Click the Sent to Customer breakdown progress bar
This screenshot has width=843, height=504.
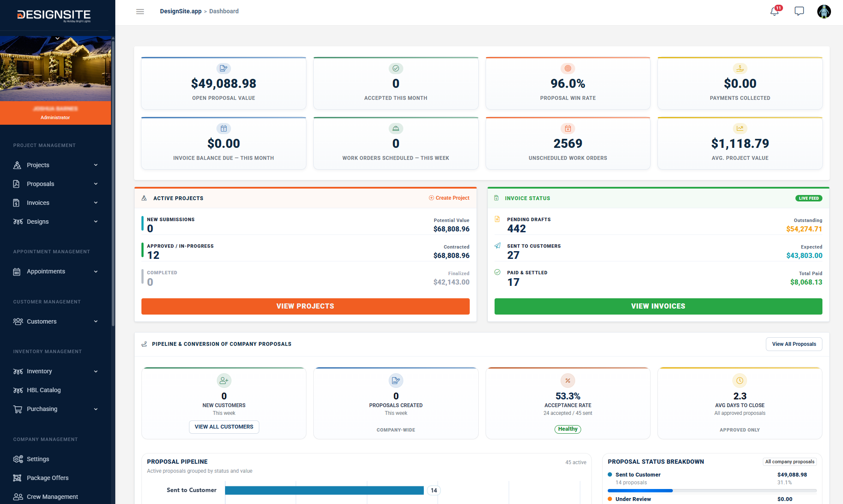[712, 490]
